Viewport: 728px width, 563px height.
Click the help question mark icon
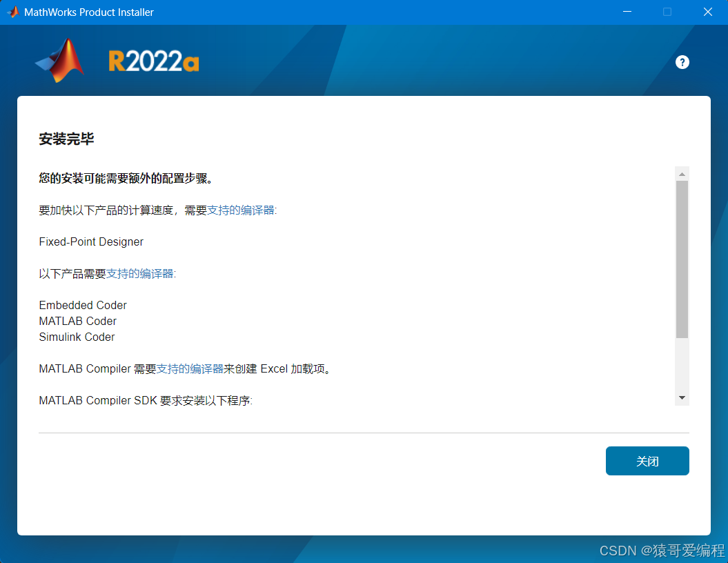(x=682, y=62)
